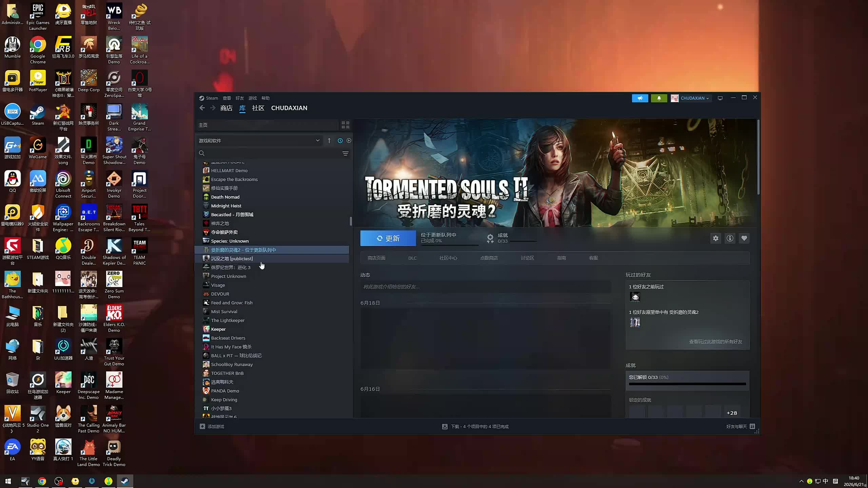The image size is (868, 488).
Task: Click the friends and chat grid icon
Action: (x=752, y=426)
